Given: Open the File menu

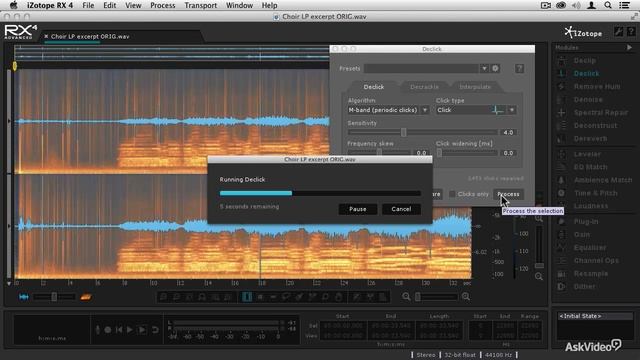Looking at the screenshot, I should coord(88,5).
